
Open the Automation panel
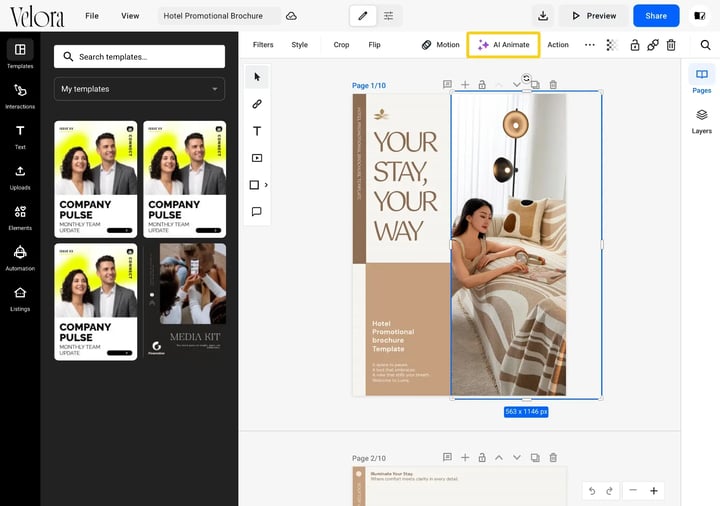coord(20,258)
